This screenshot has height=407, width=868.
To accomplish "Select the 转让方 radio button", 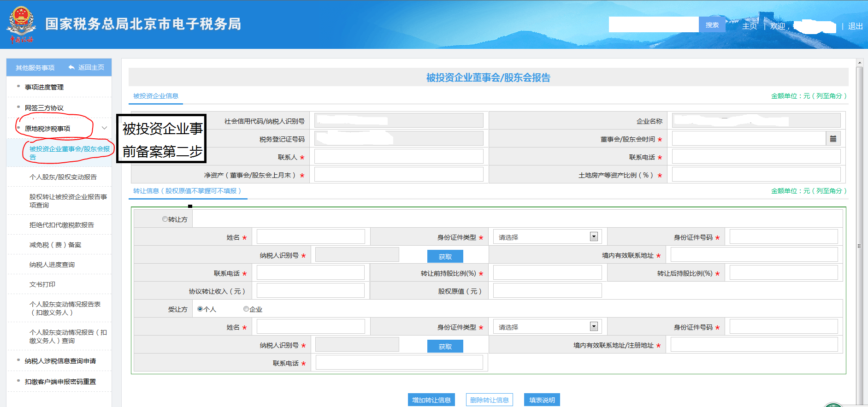I will click(165, 219).
